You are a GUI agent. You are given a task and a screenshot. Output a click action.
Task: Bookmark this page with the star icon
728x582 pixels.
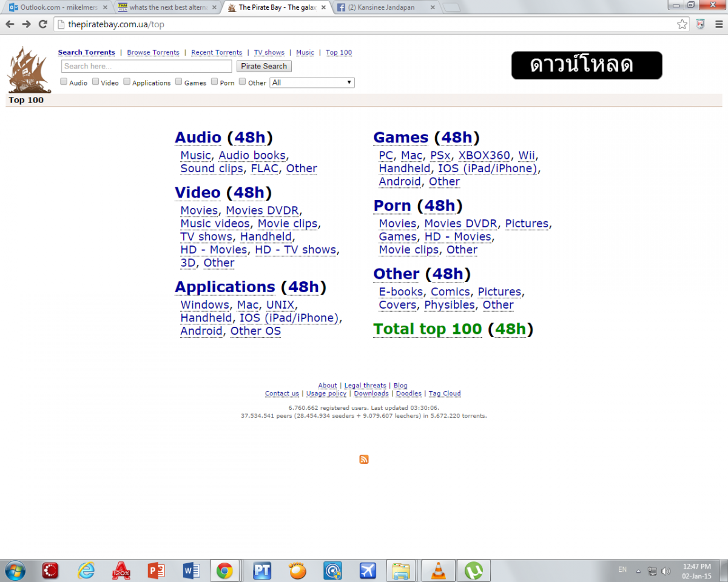pyautogui.click(x=682, y=24)
